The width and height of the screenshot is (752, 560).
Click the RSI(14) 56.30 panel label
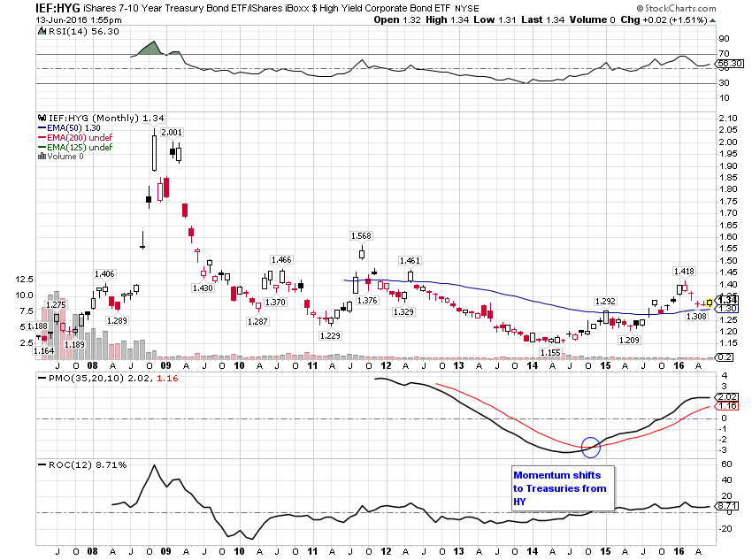click(84, 32)
